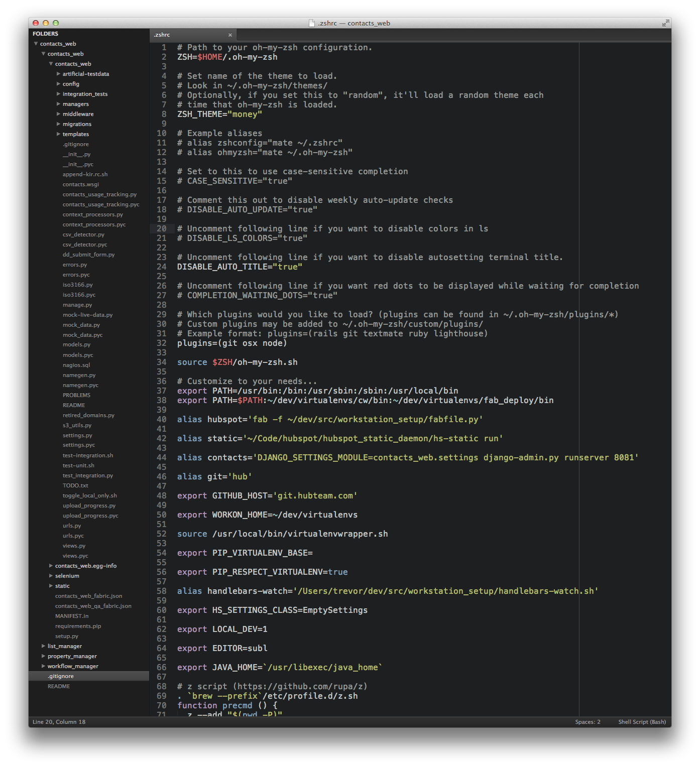Open settings.py file
700x767 pixels.
(77, 435)
